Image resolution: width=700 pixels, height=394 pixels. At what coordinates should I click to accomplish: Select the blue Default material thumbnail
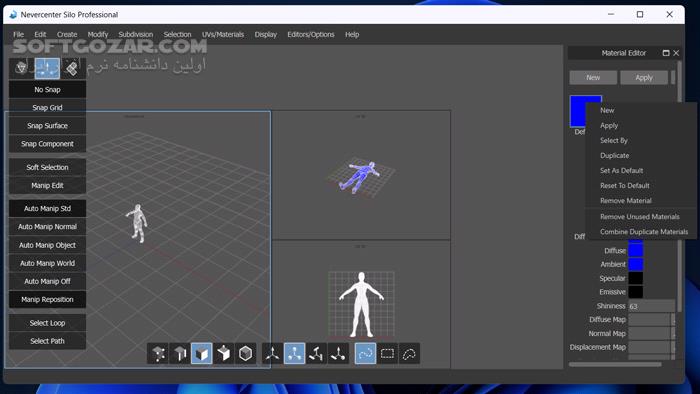(x=579, y=111)
